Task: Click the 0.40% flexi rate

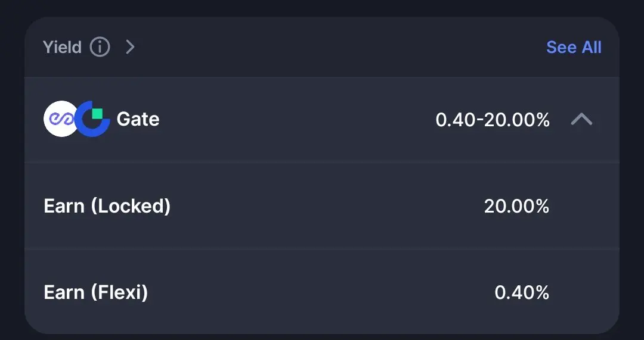Action: click(x=522, y=292)
